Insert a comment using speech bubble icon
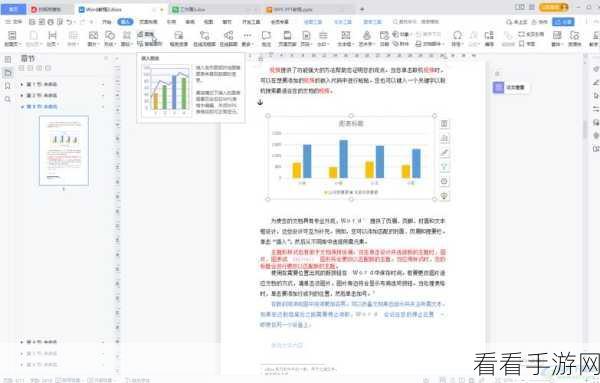This screenshot has height=383, width=600. coord(266,36)
